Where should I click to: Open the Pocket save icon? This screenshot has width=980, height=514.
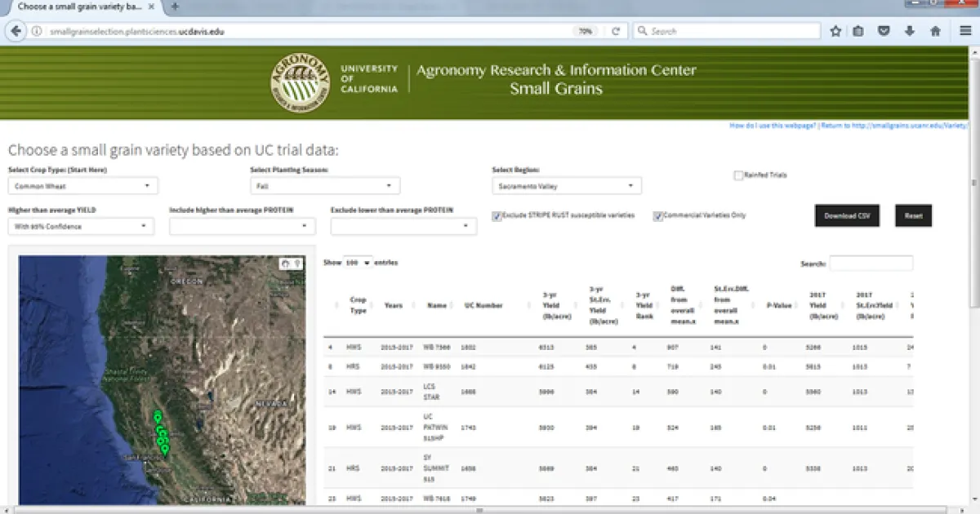[x=884, y=32]
